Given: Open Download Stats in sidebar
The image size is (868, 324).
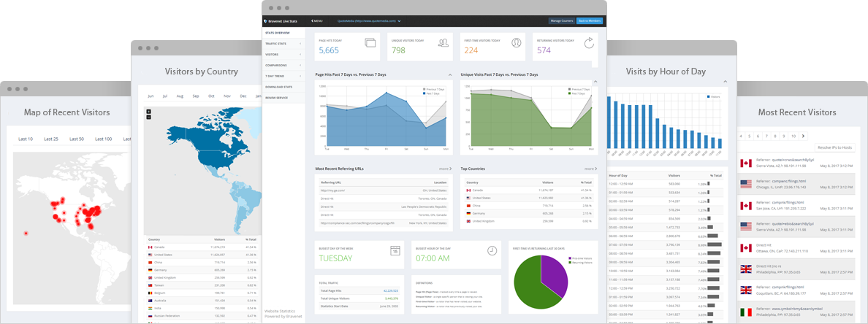Looking at the screenshot, I should tap(284, 87).
